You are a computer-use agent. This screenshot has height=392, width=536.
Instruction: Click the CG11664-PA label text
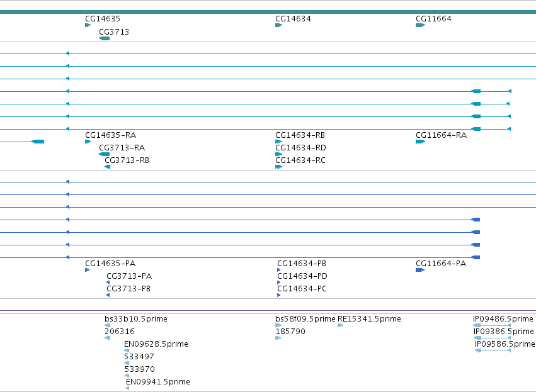(x=441, y=263)
